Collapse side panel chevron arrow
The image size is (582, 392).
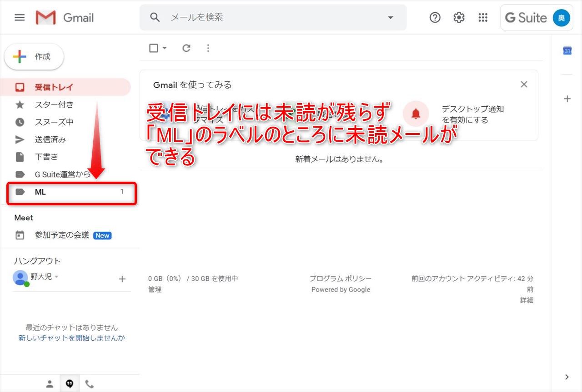coord(567,377)
